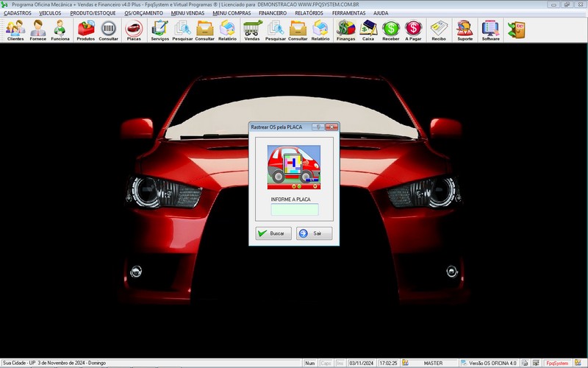This screenshot has width=588, height=368.
Task: Click Relatório printer icon left of Finanças
Action: click(320, 30)
